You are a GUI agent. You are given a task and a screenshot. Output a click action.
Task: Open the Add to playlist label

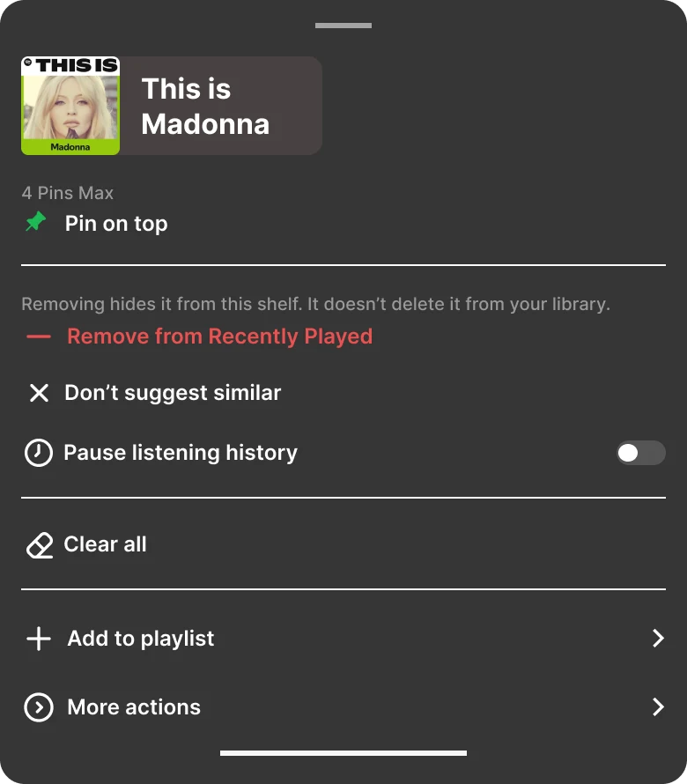pyautogui.click(x=141, y=639)
